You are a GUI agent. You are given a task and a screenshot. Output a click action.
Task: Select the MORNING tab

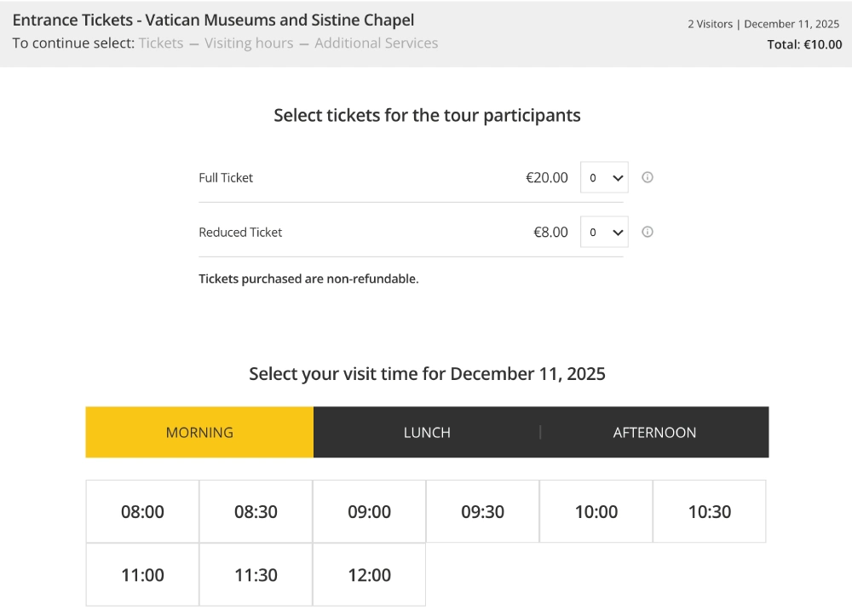199,432
